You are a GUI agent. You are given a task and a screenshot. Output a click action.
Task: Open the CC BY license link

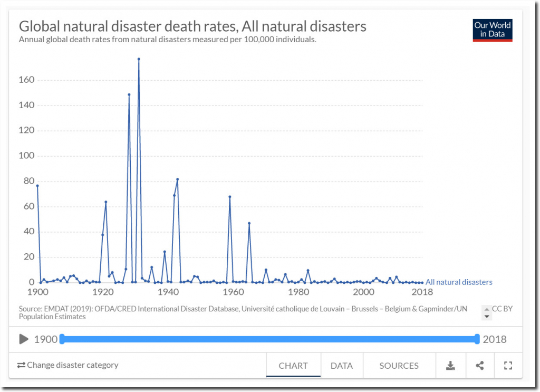click(x=503, y=309)
